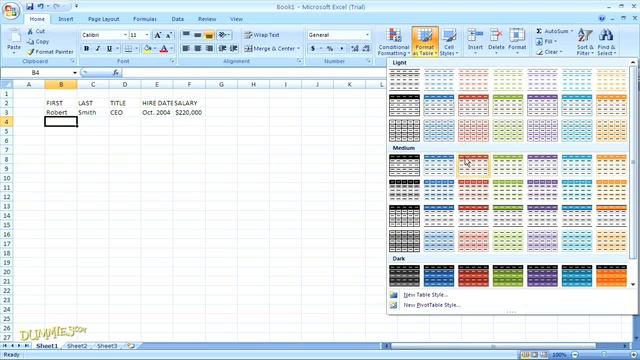Center align the text
This screenshot has height=360, width=640.
coord(198,49)
